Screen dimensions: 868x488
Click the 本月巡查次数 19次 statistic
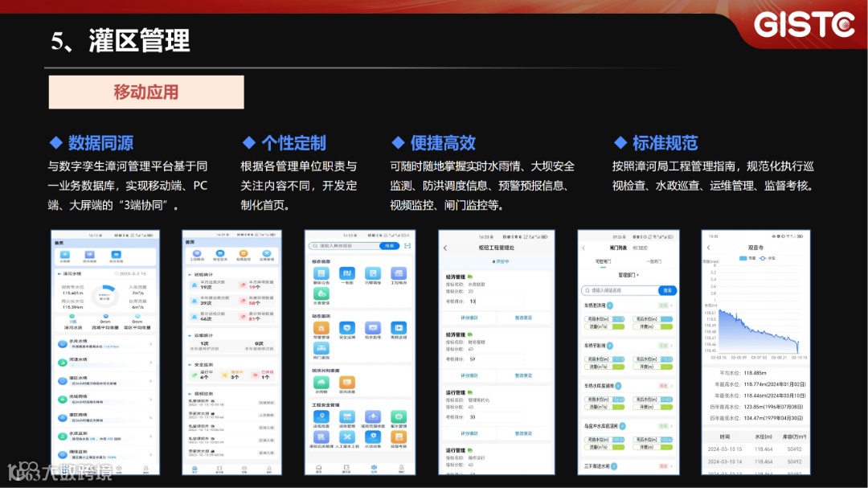[212, 285]
